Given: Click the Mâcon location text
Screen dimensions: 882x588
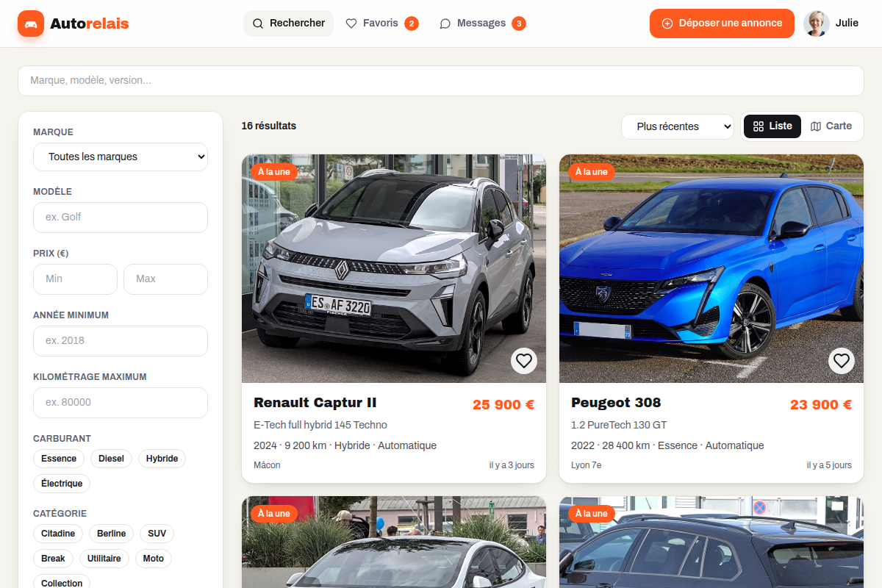Looking at the screenshot, I should 267,465.
